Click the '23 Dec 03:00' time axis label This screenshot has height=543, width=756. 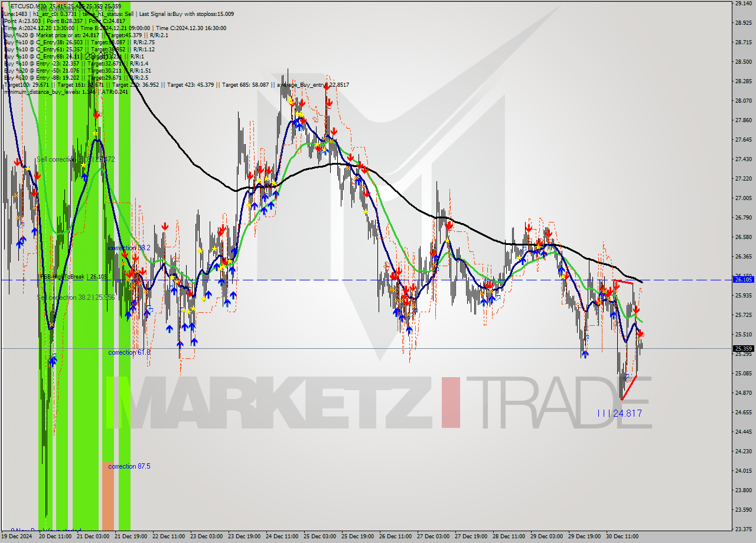207,537
